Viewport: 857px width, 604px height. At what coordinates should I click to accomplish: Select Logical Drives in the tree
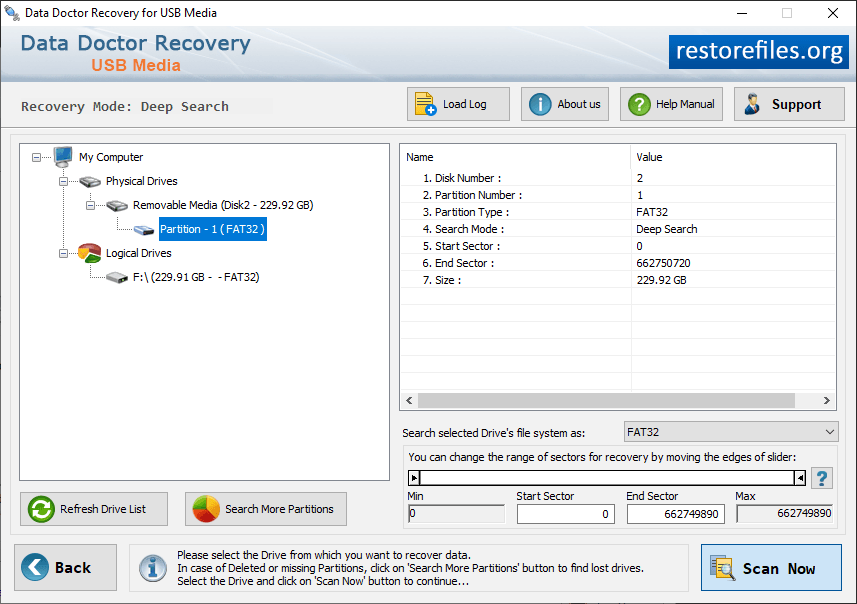(x=138, y=254)
